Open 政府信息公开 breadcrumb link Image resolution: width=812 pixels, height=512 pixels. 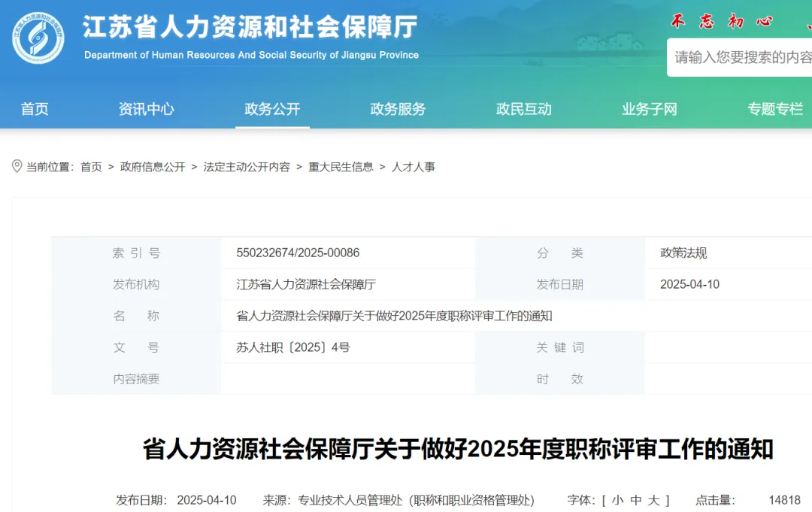[153, 167]
